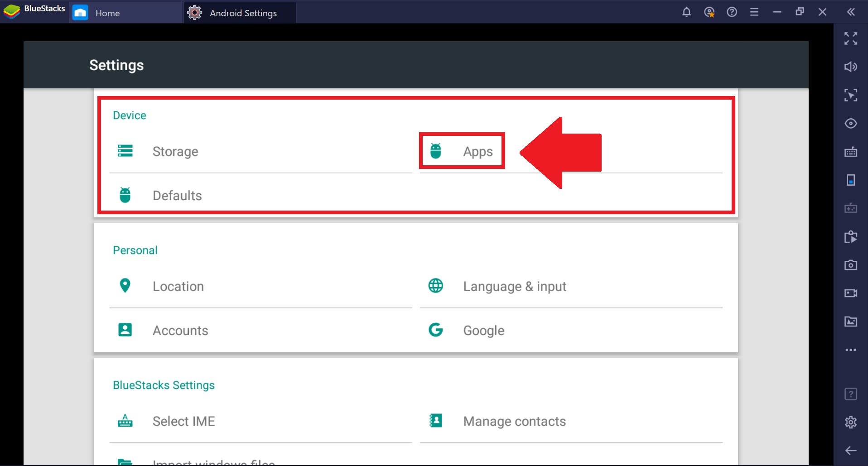Open the Accounts settings entry

coord(260,330)
